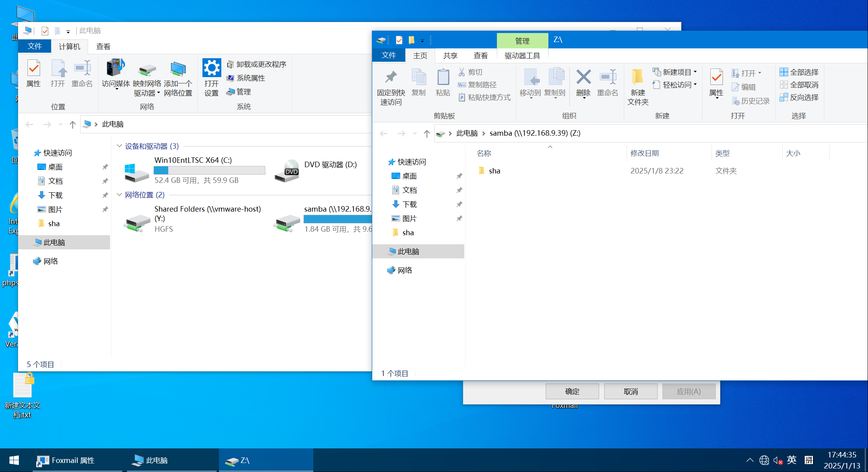Collapse the Devices and Drives (设备和驱动器) group
The width and height of the screenshot is (868, 472).
coord(120,146)
